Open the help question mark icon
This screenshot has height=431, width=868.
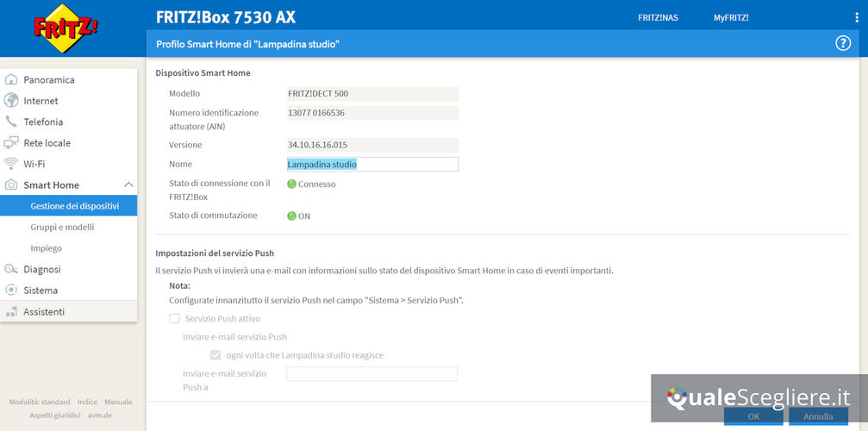843,43
